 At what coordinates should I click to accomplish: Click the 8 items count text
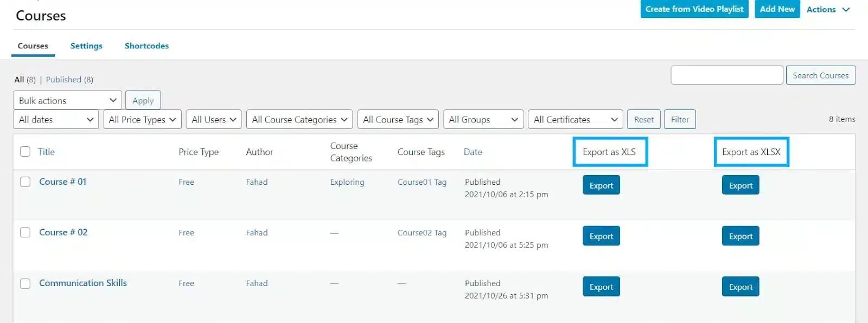click(842, 119)
